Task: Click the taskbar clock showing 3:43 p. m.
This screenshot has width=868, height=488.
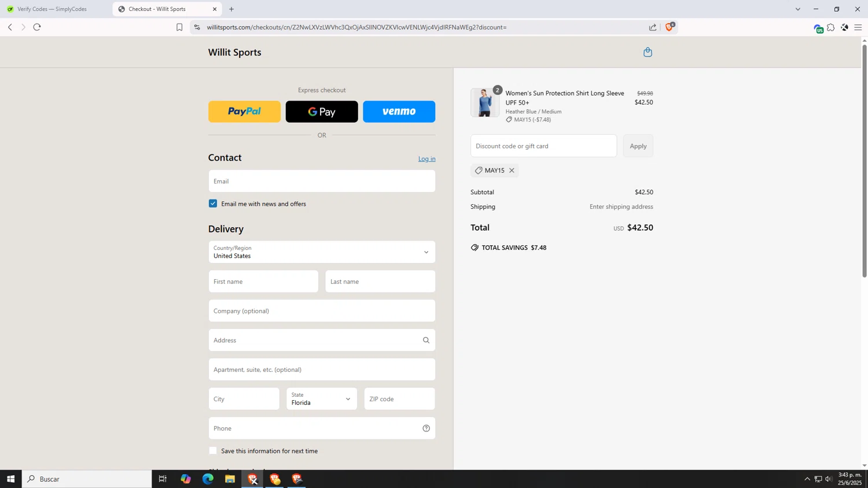Action: (849, 479)
